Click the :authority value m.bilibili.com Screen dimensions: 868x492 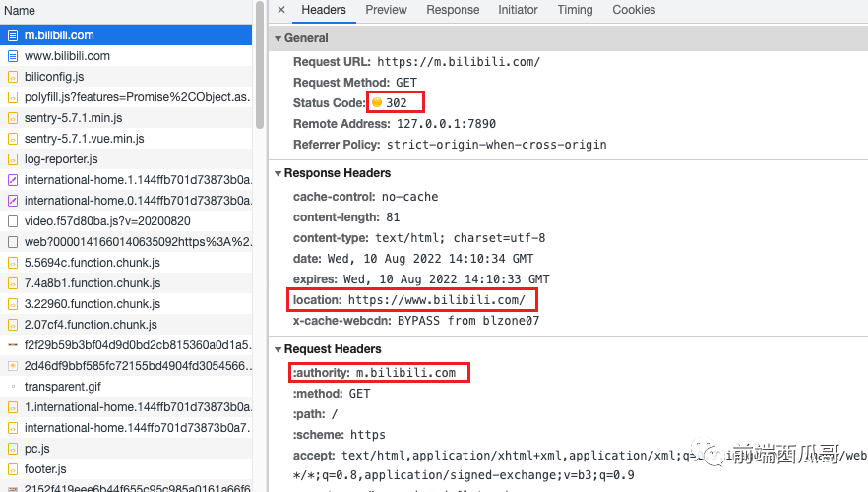coord(405,373)
